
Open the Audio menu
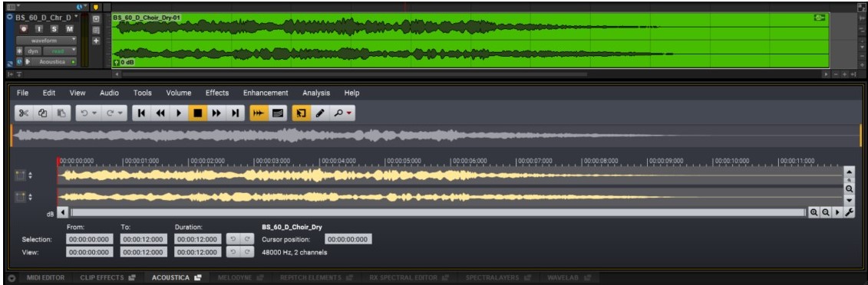point(109,93)
